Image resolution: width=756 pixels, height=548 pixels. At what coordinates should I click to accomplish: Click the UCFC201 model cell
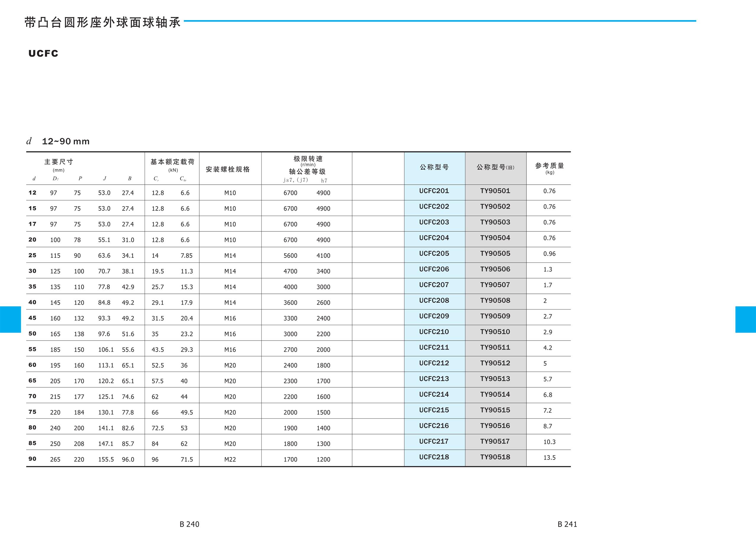tap(434, 191)
